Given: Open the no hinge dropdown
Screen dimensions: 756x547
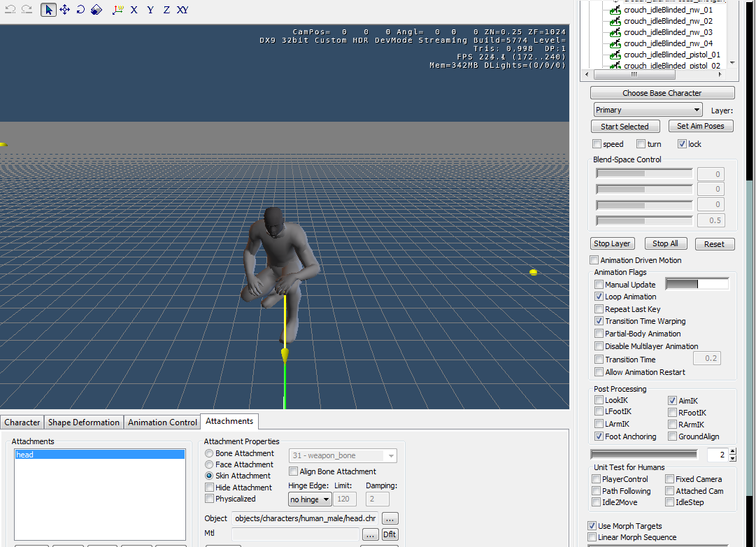Looking at the screenshot, I should click(x=310, y=499).
